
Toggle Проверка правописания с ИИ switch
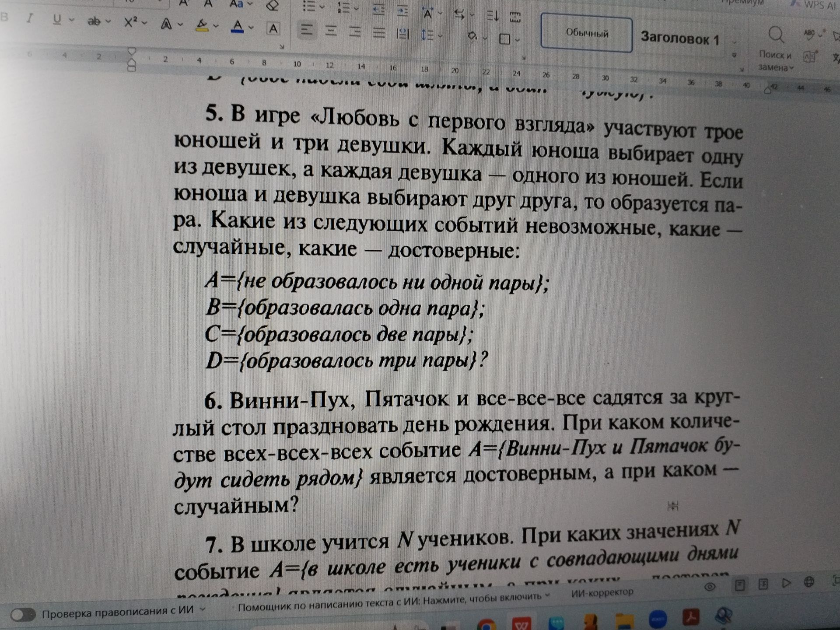[x=23, y=615]
